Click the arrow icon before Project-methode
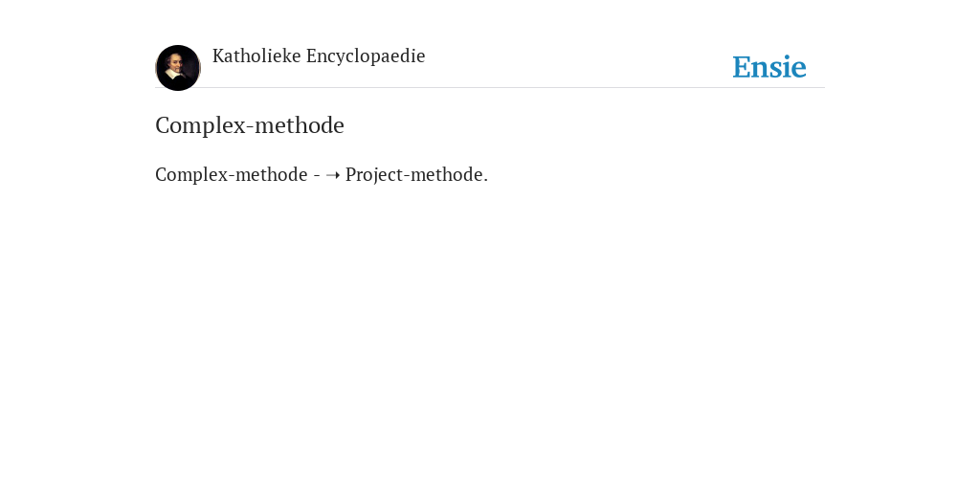The width and height of the screenshot is (980, 490). pyautogui.click(x=333, y=176)
